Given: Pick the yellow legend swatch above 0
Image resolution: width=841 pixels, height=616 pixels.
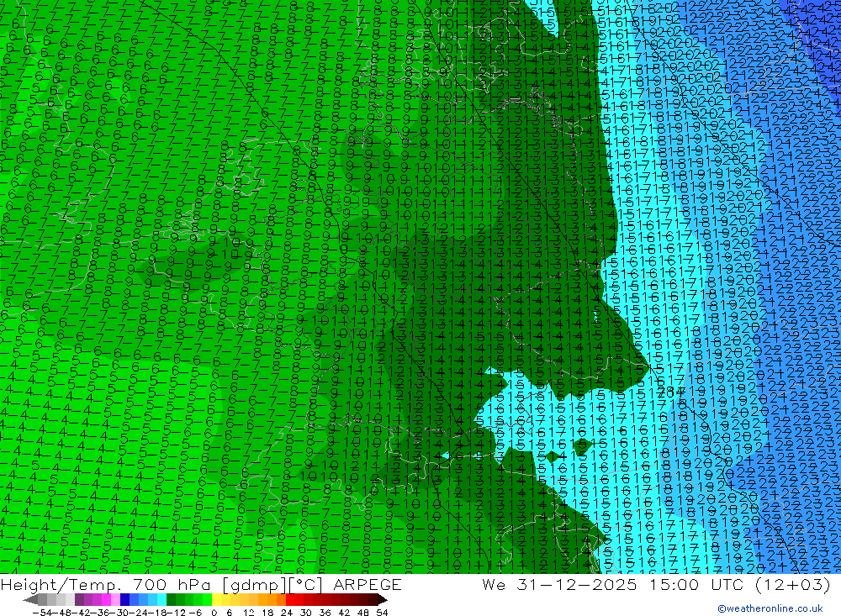Looking at the screenshot, I should [x=217, y=600].
